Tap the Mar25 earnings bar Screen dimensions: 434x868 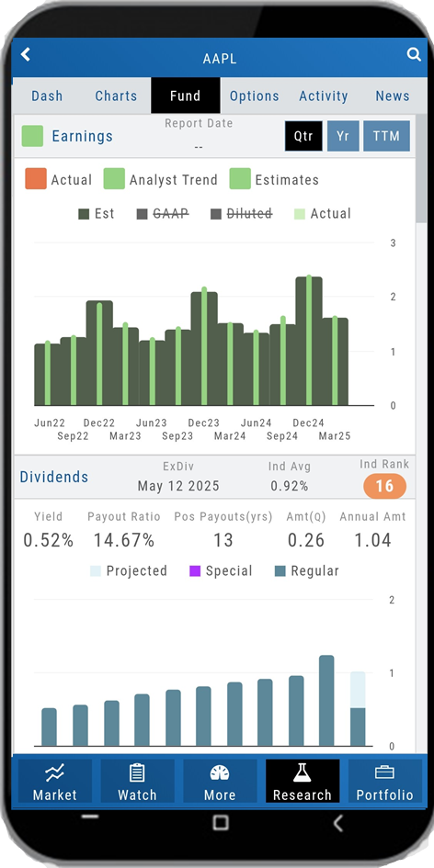pos(335,361)
